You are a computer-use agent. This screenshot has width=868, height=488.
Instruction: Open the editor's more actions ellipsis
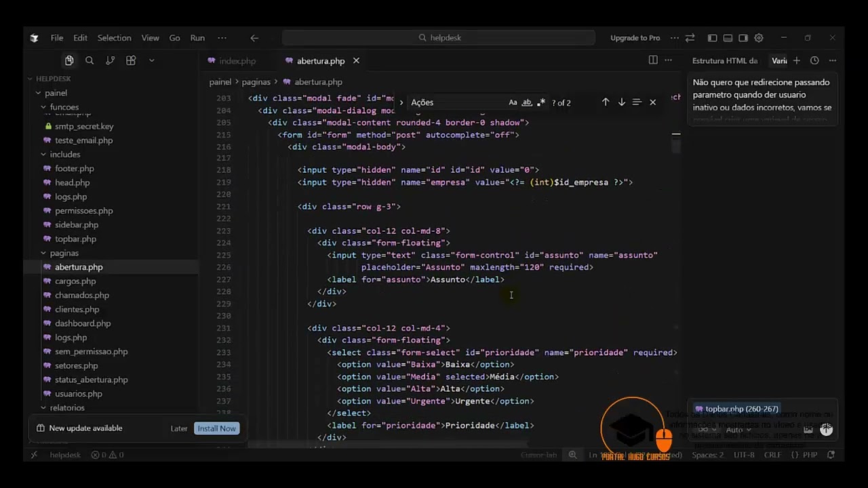pos(669,60)
